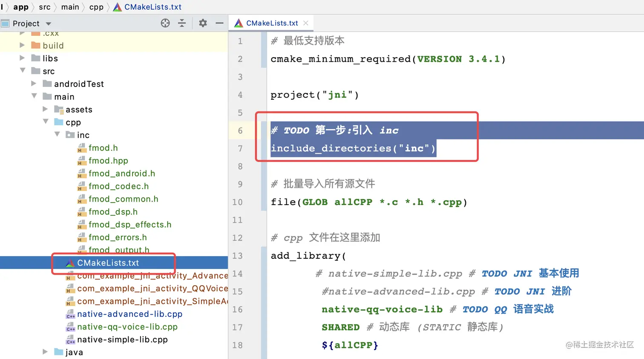Click the CMake icon in editor tab
Image resolution: width=644 pixels, height=359 pixels.
[x=239, y=23]
